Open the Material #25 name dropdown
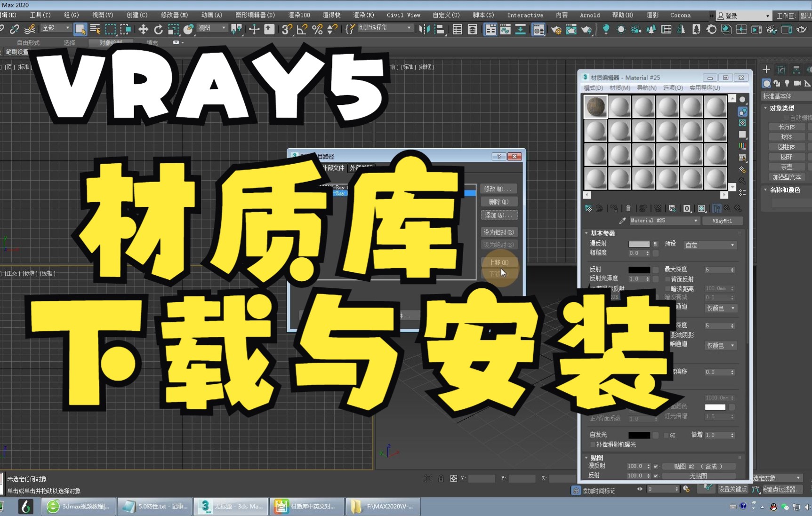The image size is (812, 516). 664,221
